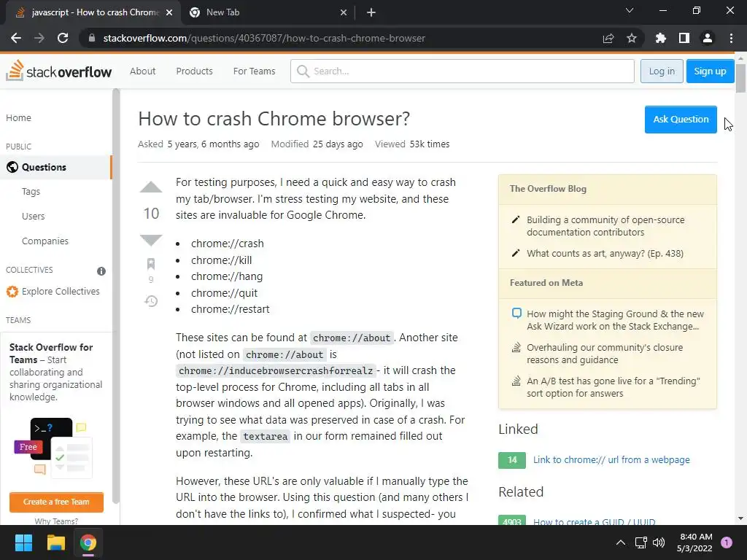The width and height of the screenshot is (747, 560).
Task: Bookmark this tab with star icon
Action: 632,38
